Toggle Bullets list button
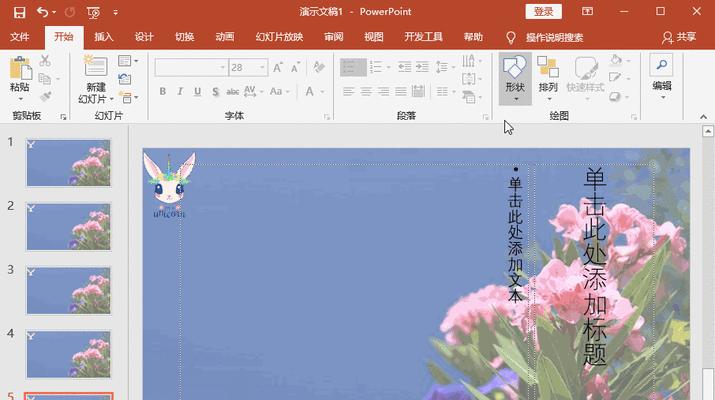 (x=353, y=68)
